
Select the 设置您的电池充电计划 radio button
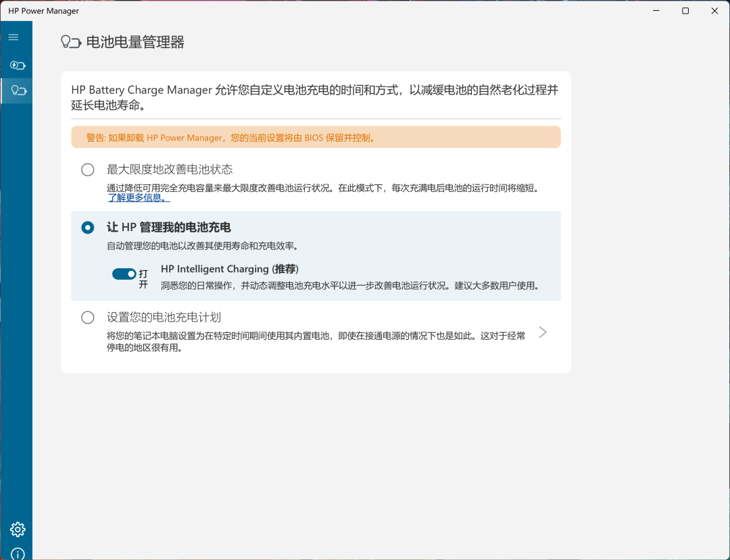87,317
